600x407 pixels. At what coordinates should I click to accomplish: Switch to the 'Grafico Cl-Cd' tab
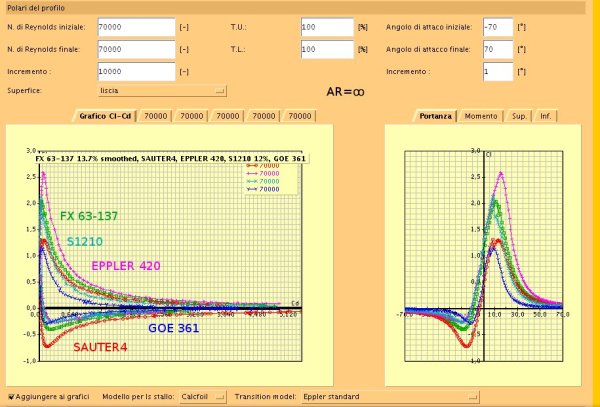pos(105,117)
